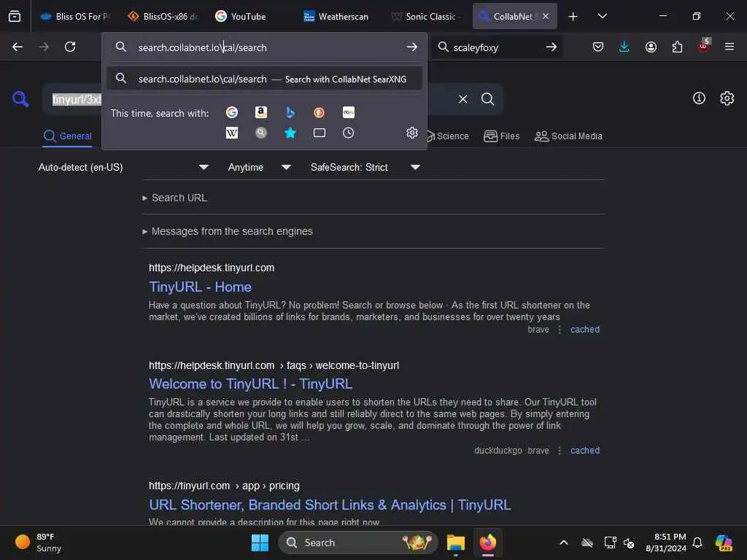
Task: Open Copilot icon in taskbar
Action: (724, 542)
